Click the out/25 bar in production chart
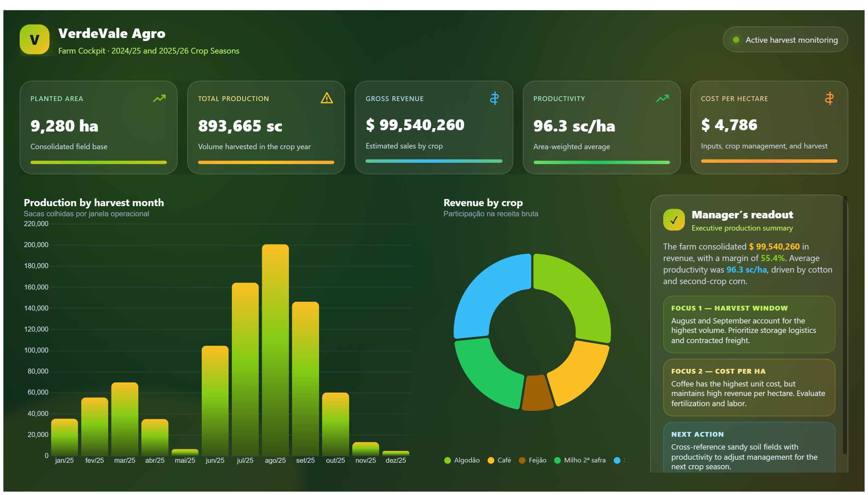 click(336, 424)
